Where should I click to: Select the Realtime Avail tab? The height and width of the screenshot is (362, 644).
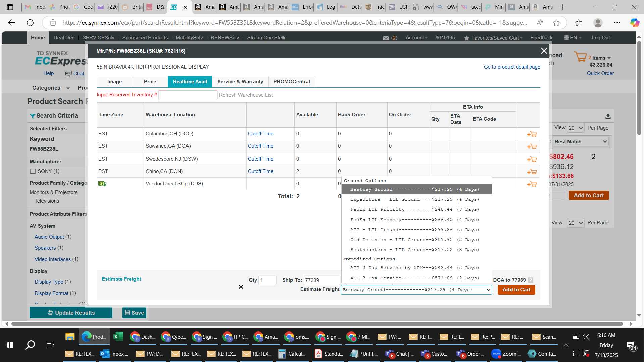click(190, 82)
